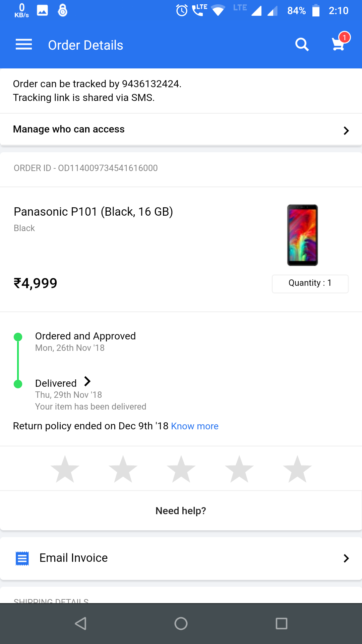
Task: Open the Know more link
Action: (195, 426)
